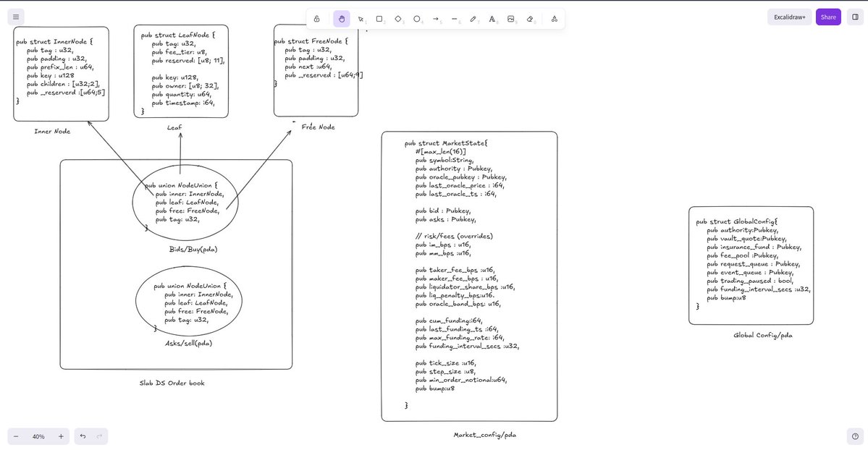This screenshot has height=450, width=868.
Task: Click 'pub insurance_fund : Pubkey,' in GlobalConfig
Action: [x=754, y=247]
